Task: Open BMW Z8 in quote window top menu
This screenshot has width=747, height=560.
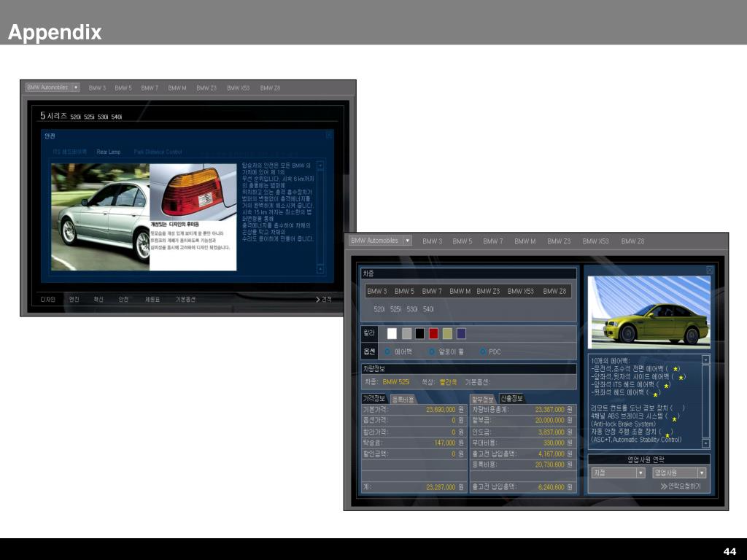Action: (632, 241)
